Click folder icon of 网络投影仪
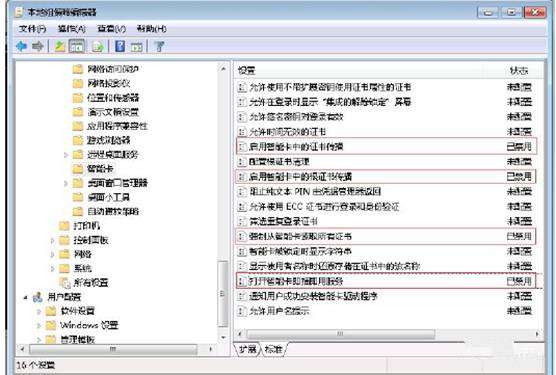This screenshot has width=556, height=375. coord(78,83)
